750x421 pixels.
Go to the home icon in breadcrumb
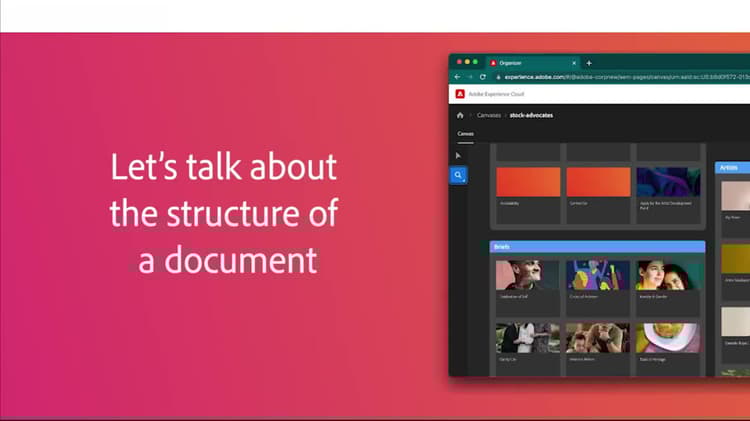[x=460, y=115]
